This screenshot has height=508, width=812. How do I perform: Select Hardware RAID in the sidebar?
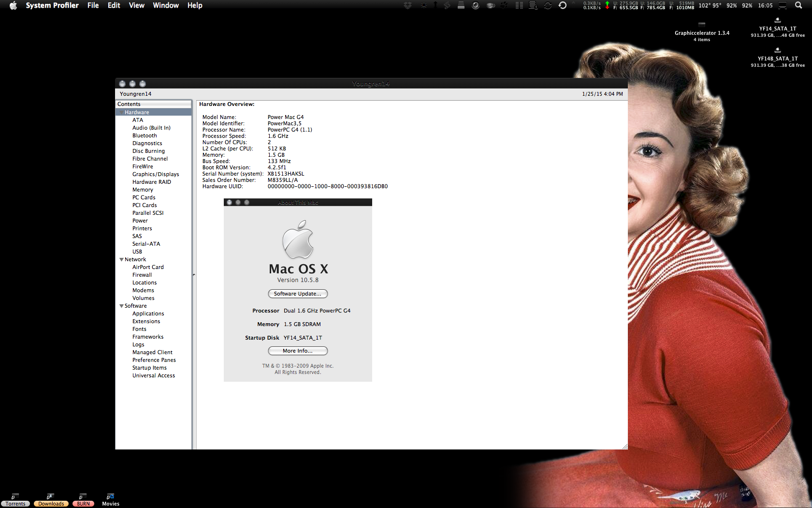point(152,182)
